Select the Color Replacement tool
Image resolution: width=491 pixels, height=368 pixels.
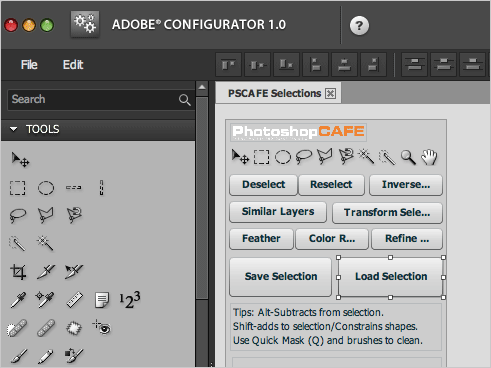[x=74, y=355]
